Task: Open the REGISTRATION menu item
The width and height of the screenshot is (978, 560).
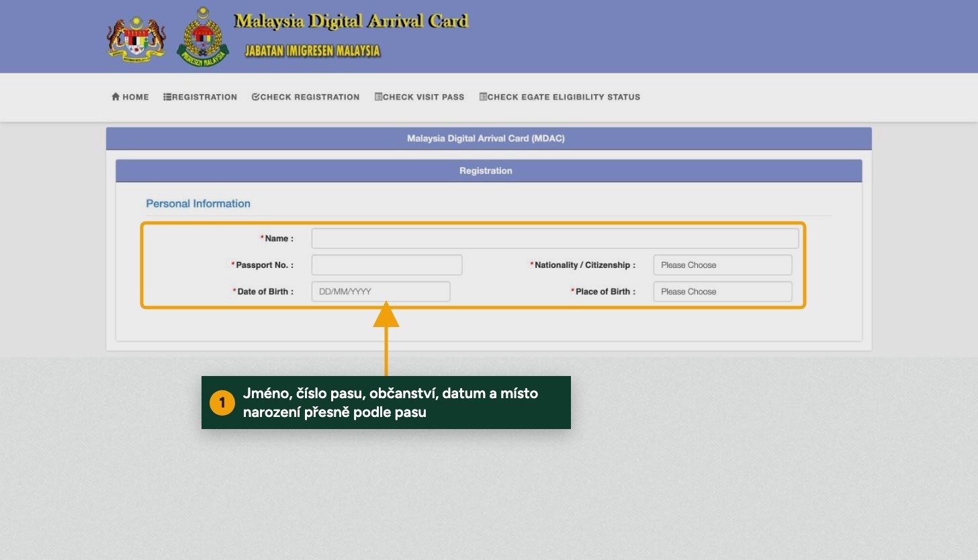Action: click(x=200, y=97)
